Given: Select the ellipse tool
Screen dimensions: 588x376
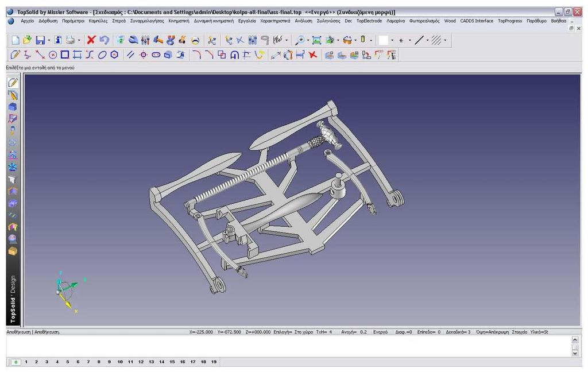Looking at the screenshot, I should (102, 55).
